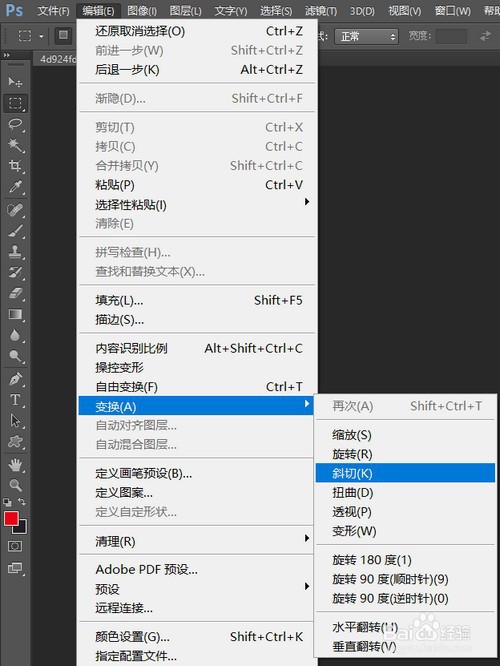Select the Hand tool

point(15,465)
